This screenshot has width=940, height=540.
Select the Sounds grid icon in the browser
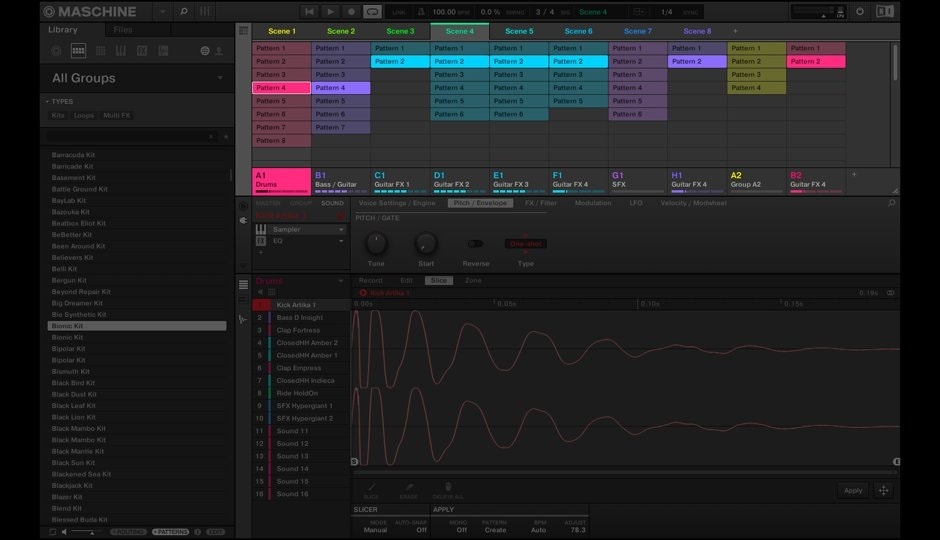[100, 51]
